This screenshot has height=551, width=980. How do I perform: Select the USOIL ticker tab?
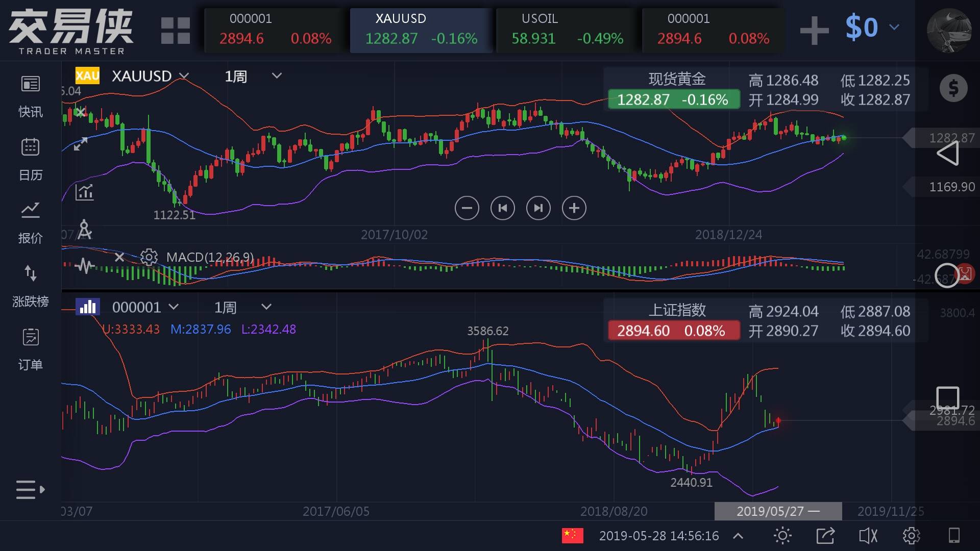pos(567,30)
